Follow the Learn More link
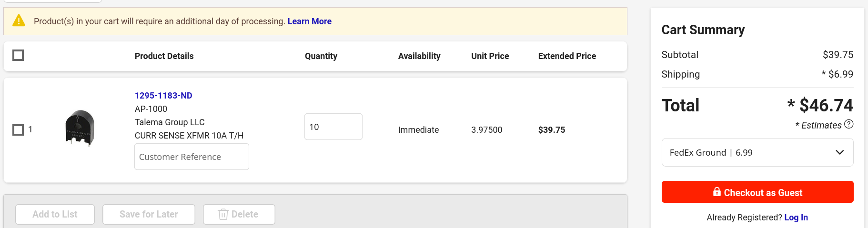 coord(309,21)
